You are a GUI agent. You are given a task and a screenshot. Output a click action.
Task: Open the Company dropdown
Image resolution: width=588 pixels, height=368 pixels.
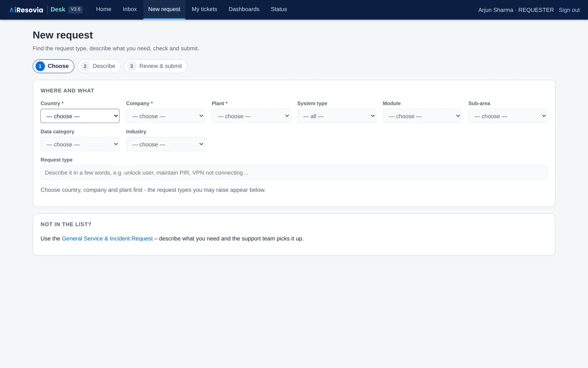pos(165,116)
